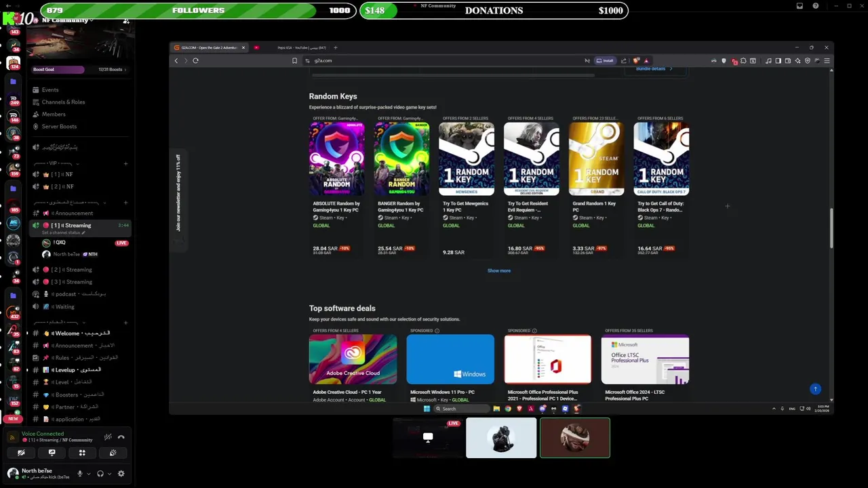Open Microsoft Windows 11 Pro deal
The height and width of the screenshot is (488, 868).
coord(450,365)
